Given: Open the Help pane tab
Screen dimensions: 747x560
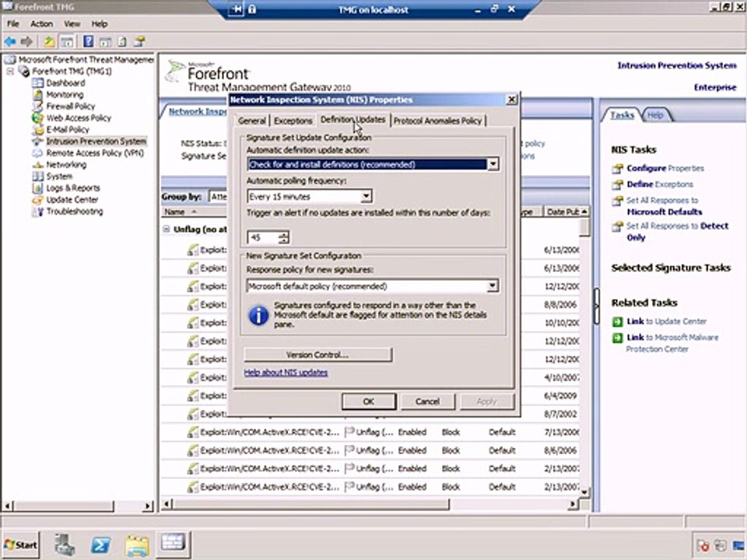Looking at the screenshot, I should tap(655, 115).
